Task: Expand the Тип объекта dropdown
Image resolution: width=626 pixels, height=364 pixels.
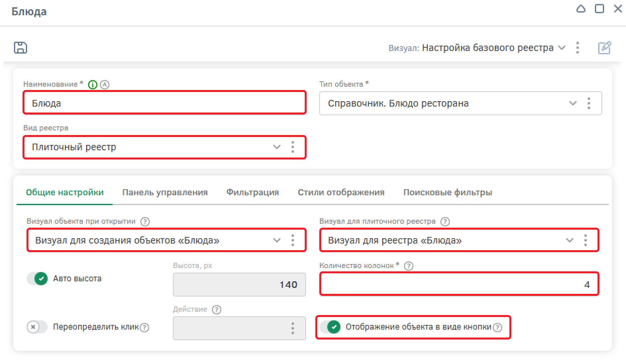Action: pos(573,103)
